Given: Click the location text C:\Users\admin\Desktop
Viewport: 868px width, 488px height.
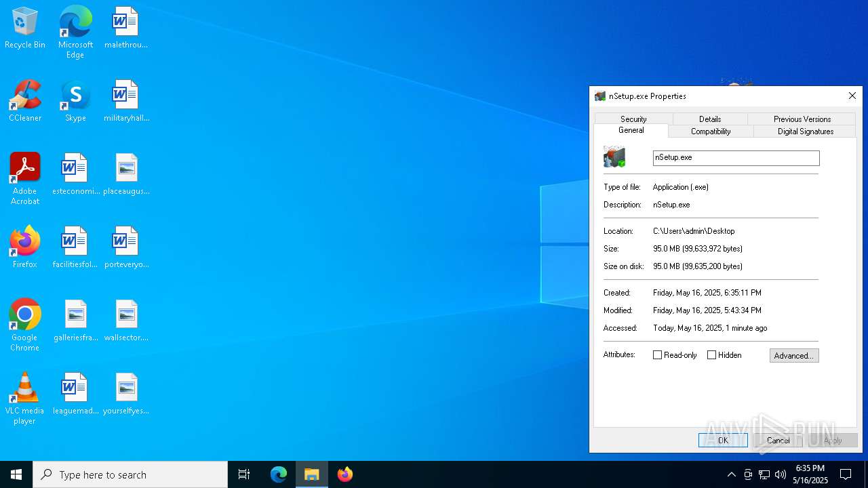Looking at the screenshot, I should pos(694,231).
